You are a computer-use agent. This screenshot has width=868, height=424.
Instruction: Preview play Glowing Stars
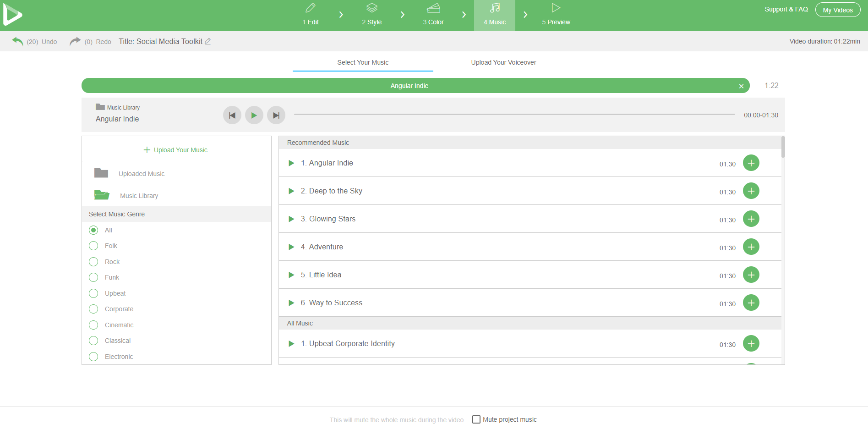(x=291, y=219)
